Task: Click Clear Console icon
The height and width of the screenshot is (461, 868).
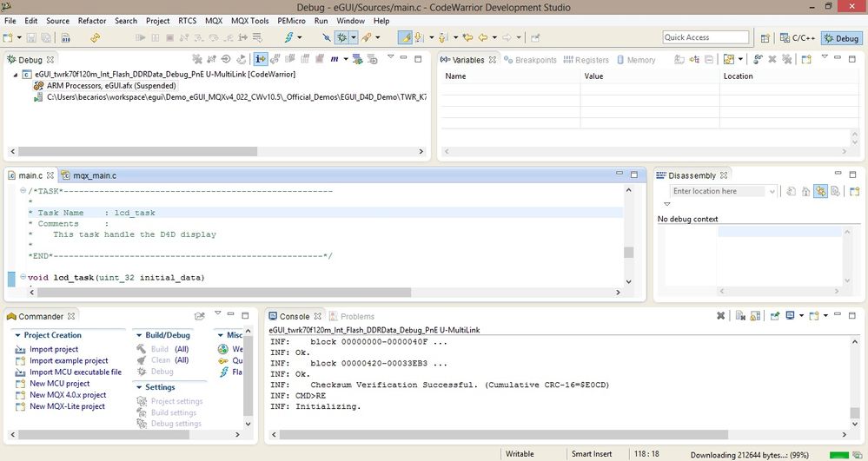Action: point(740,315)
